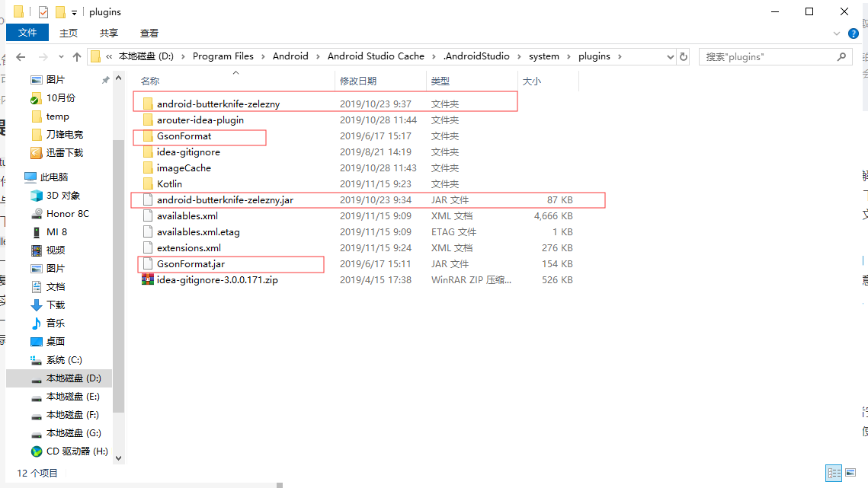
Task: Open 文档 in the navigation pane
Action: (x=56, y=286)
